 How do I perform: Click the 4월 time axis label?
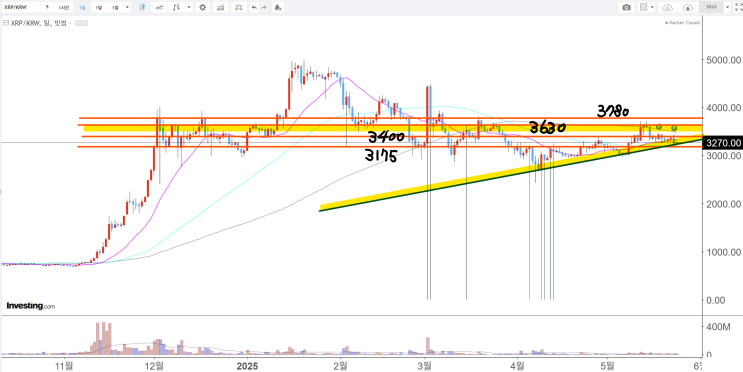pyautogui.click(x=518, y=366)
